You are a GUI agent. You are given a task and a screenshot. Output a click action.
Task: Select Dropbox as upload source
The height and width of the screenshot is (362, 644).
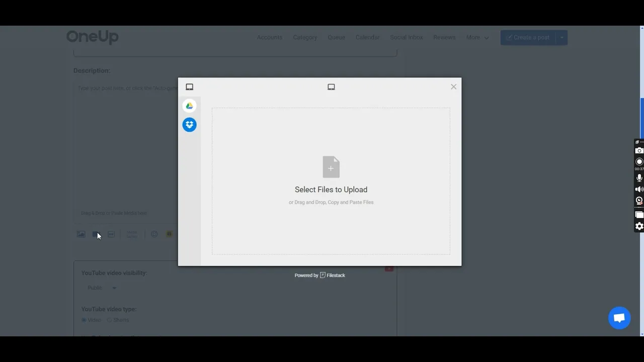pos(189,125)
